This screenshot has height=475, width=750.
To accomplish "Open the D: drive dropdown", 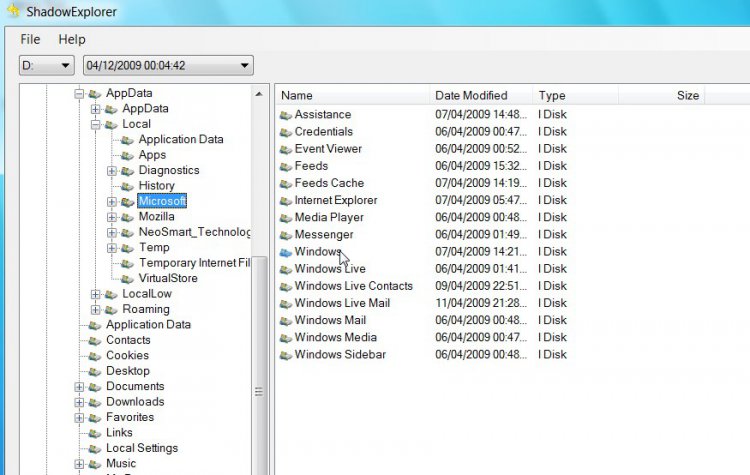I will [x=46, y=66].
